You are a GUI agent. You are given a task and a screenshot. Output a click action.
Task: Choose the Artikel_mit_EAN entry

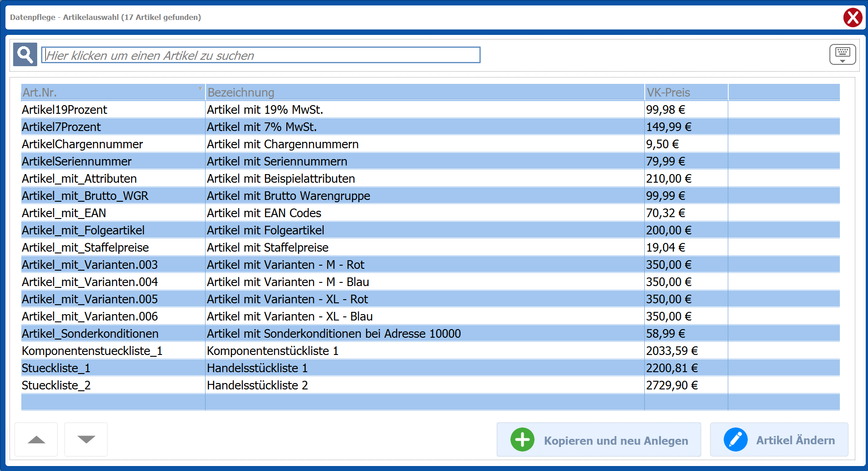pyautogui.click(x=64, y=213)
